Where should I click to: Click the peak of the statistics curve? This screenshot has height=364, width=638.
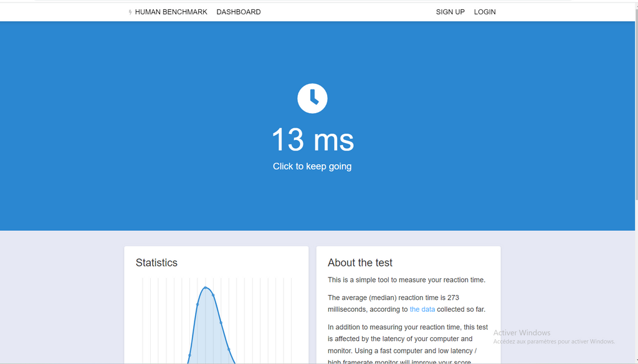(206, 287)
